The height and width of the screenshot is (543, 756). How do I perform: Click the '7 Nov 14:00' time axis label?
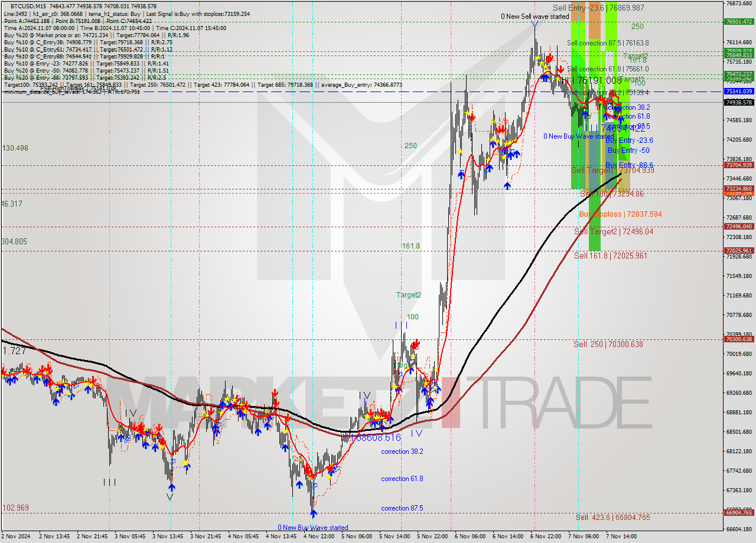click(x=621, y=537)
